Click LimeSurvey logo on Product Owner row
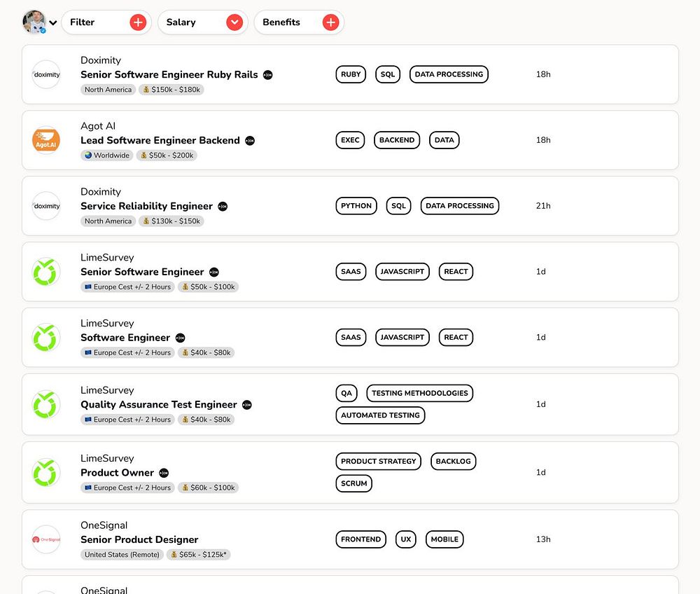This screenshot has width=700, height=594. coord(46,473)
